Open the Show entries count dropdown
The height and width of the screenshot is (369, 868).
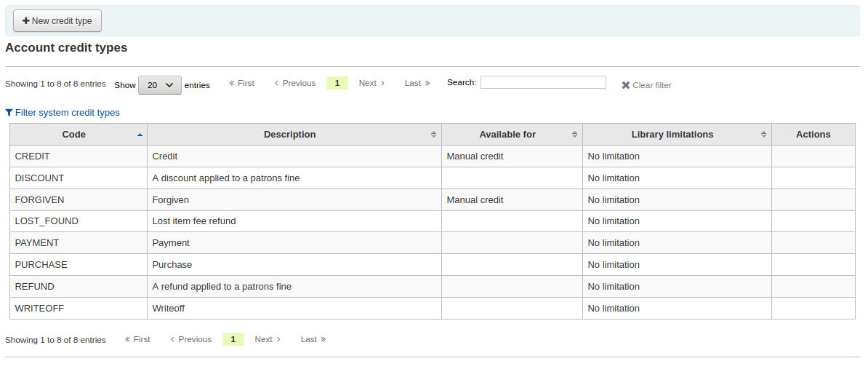[160, 85]
